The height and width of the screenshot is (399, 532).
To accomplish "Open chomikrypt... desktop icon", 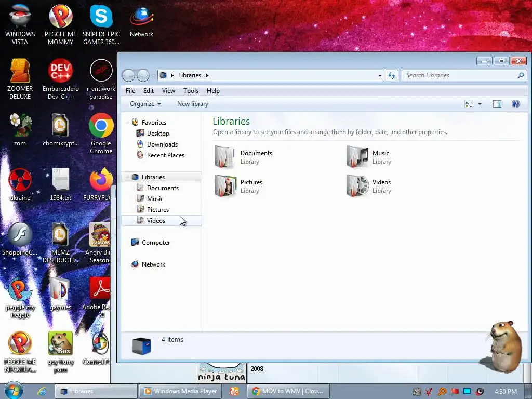I will tap(60, 129).
